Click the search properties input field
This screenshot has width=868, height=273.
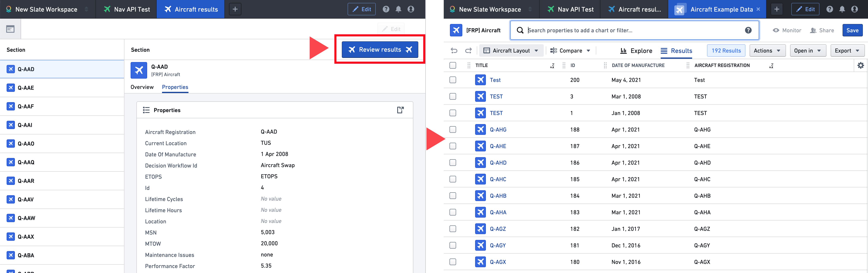coord(634,30)
